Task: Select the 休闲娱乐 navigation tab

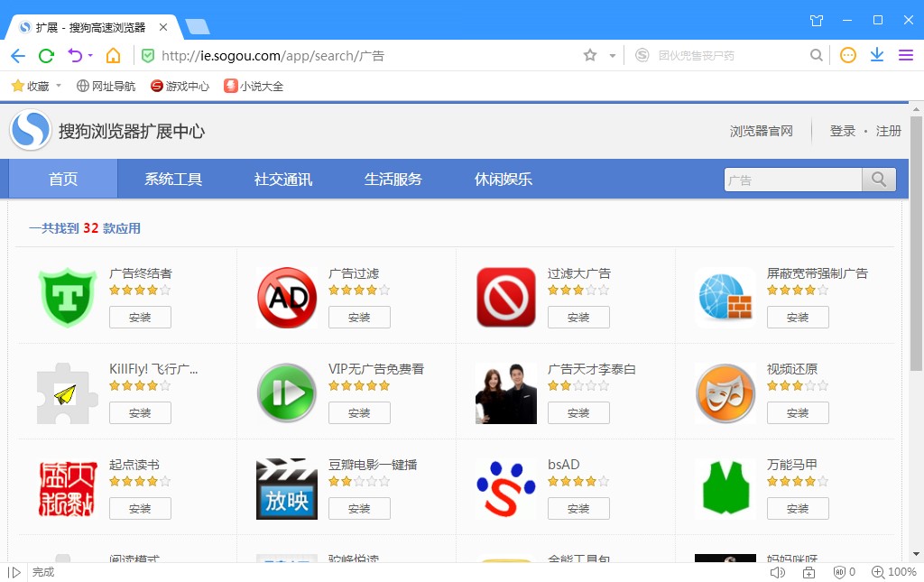Action: click(x=504, y=179)
